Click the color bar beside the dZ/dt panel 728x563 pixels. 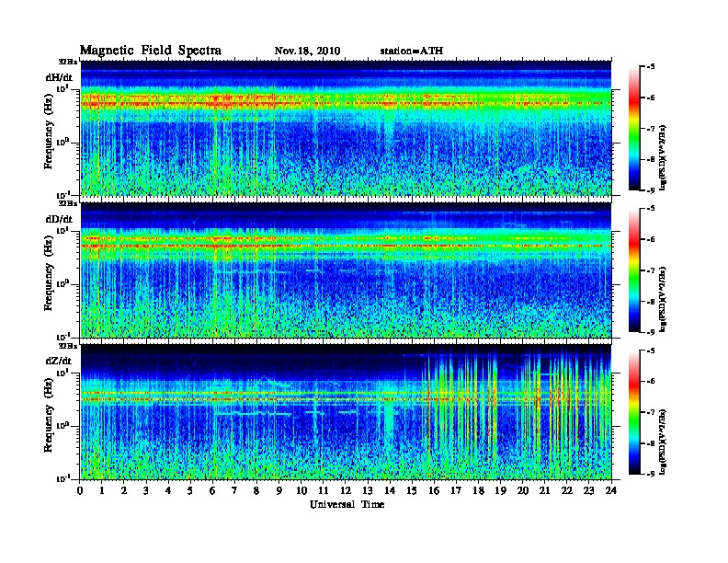click(634, 412)
